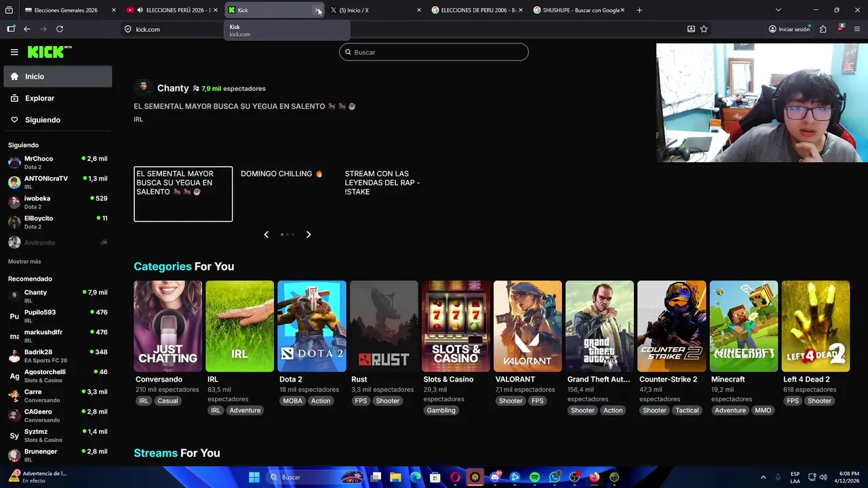
Task: Click the Buscar search field on Kick
Action: point(434,52)
